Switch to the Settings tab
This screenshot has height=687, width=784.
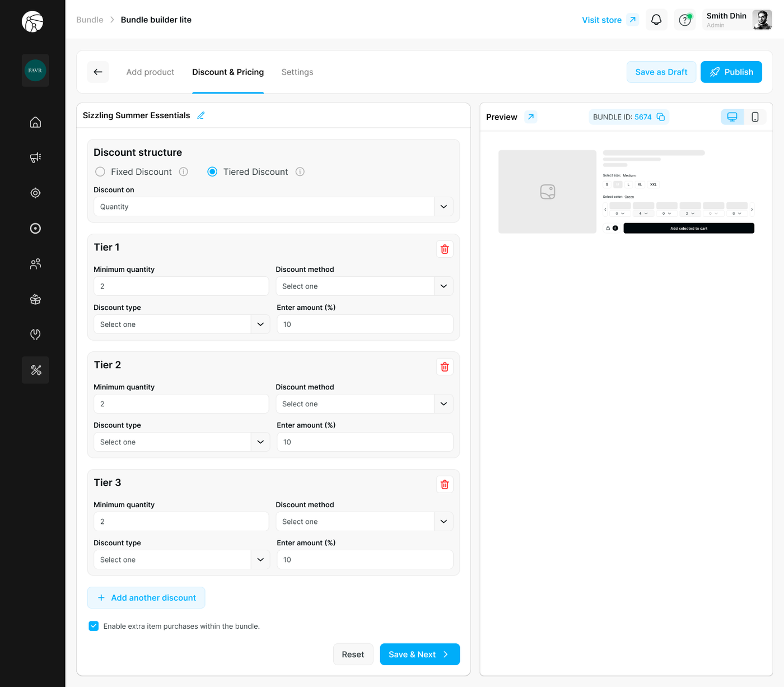pyautogui.click(x=297, y=72)
